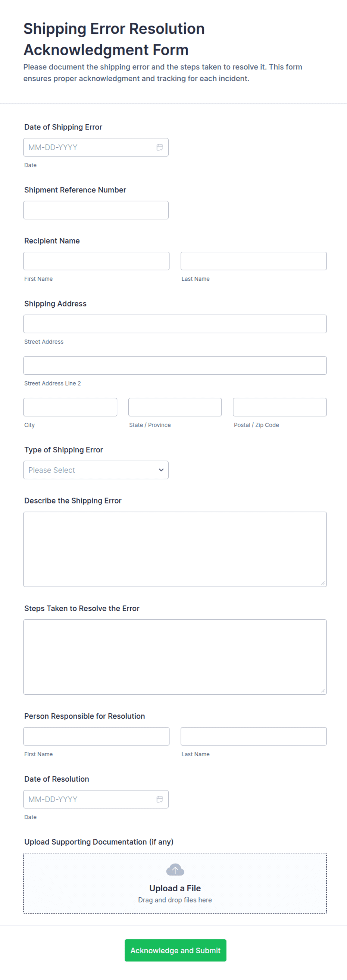Click the Upload a File drop area
Screen dimensions: 347x980
(x=175, y=883)
